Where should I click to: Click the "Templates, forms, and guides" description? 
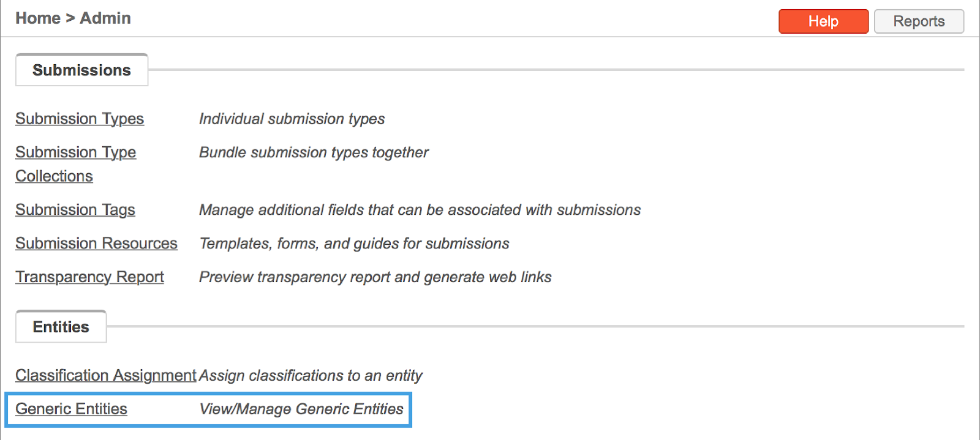point(354,244)
